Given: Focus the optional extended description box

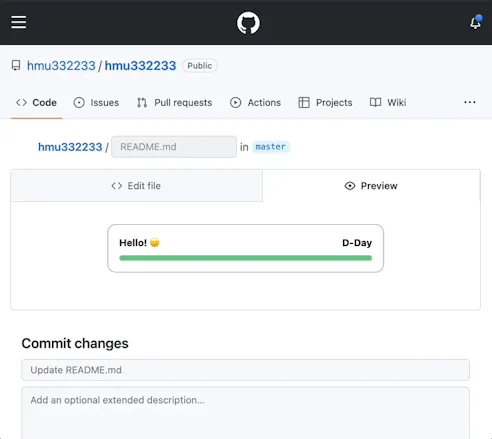Looking at the screenshot, I should (246, 413).
